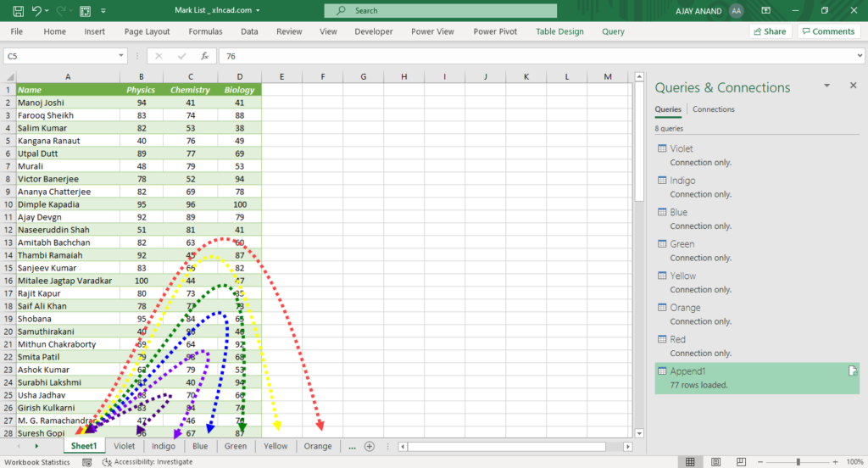Open the Comments button
Screen dimensions: 868x468
(x=828, y=31)
